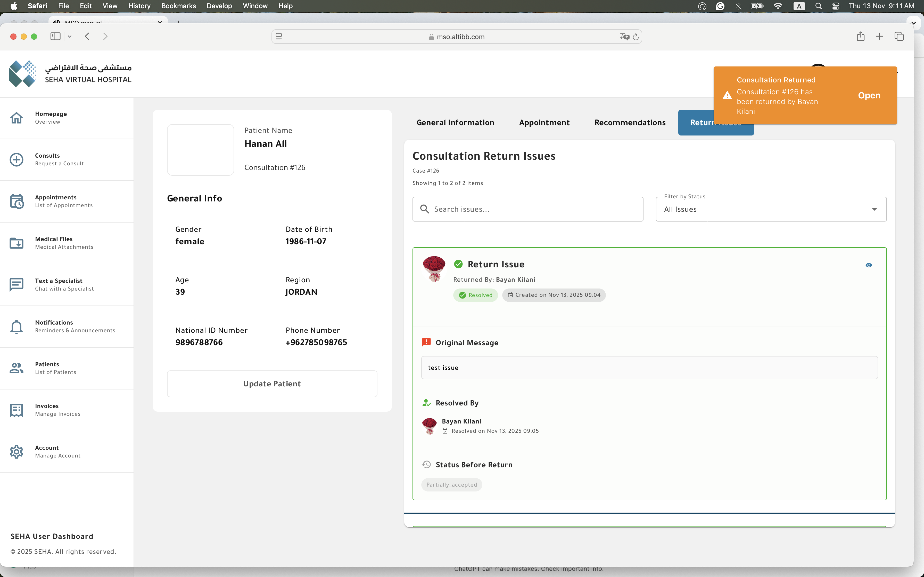The height and width of the screenshot is (577, 924).
Task: Toggle Safari sidebar show/hide button
Action: point(55,37)
